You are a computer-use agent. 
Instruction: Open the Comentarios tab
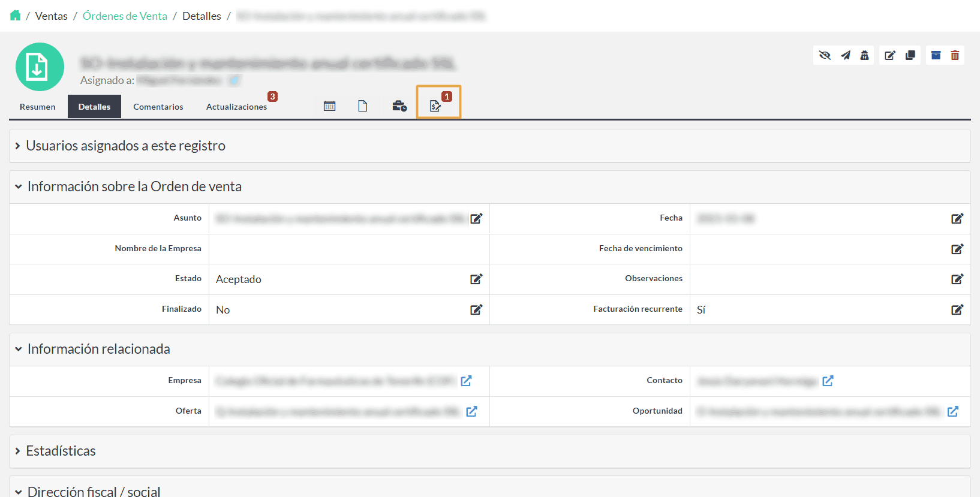coord(158,107)
